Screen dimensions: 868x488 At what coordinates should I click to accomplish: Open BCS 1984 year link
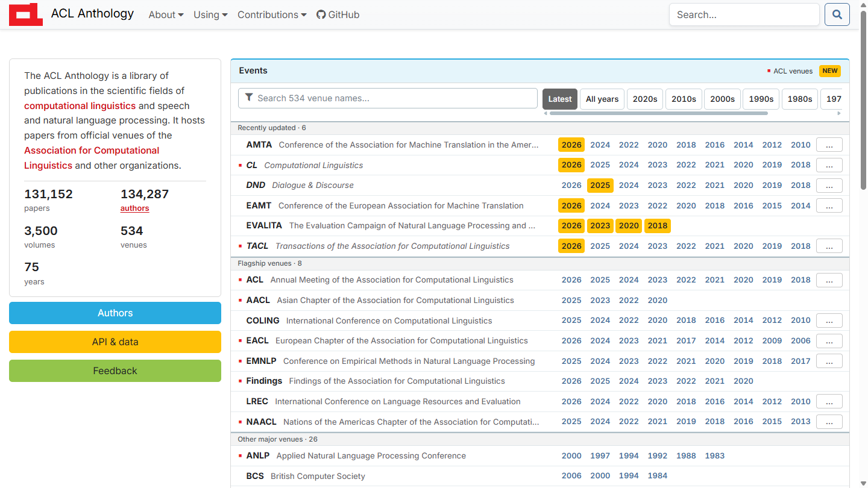tap(658, 476)
